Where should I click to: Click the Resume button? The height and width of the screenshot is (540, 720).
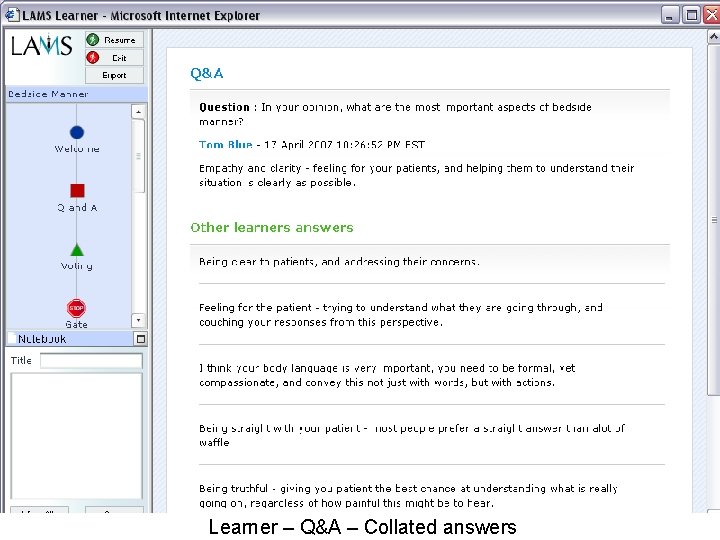pyautogui.click(x=114, y=40)
